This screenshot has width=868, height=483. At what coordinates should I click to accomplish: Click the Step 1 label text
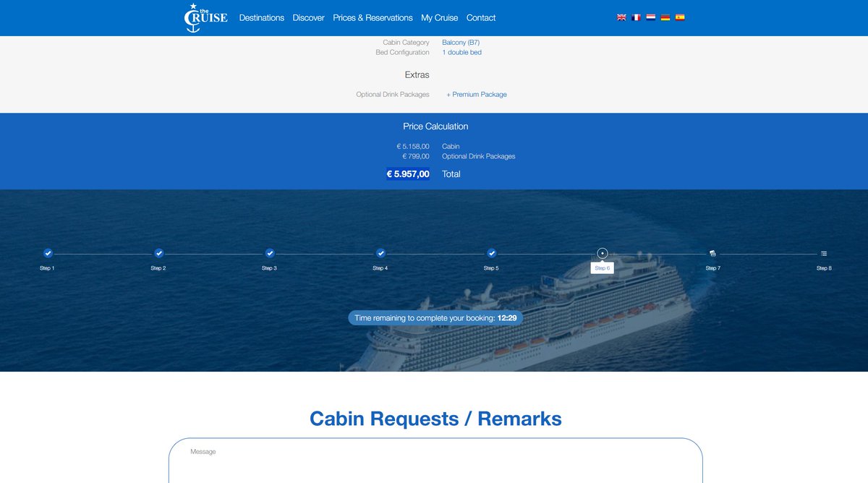pyautogui.click(x=47, y=268)
